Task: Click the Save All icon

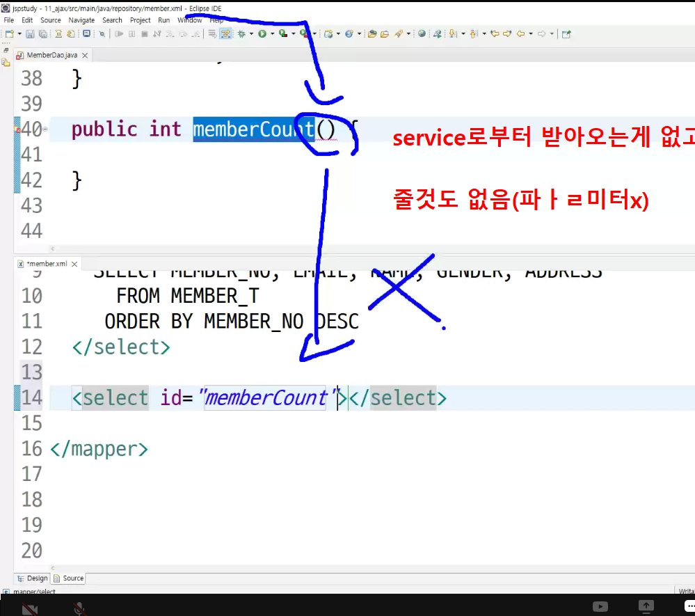Action: tap(43, 33)
